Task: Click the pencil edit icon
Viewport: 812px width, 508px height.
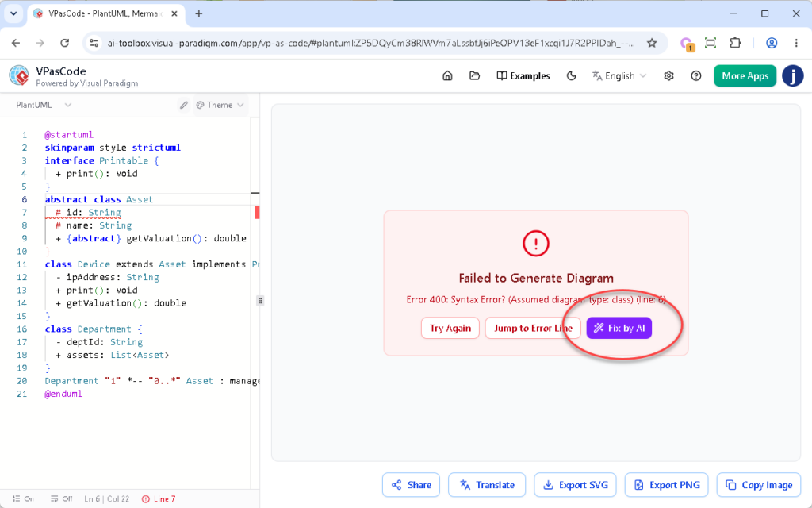Action: point(184,105)
